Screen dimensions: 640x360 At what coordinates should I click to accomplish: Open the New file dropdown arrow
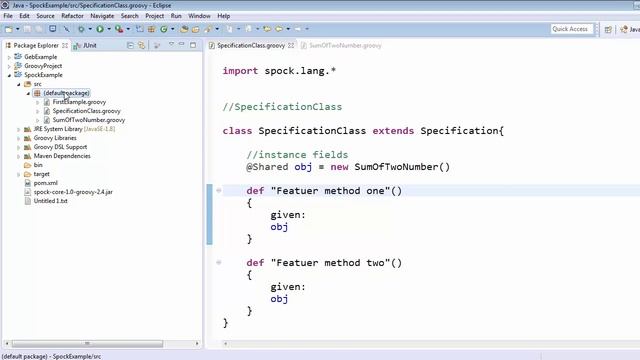click(18, 29)
